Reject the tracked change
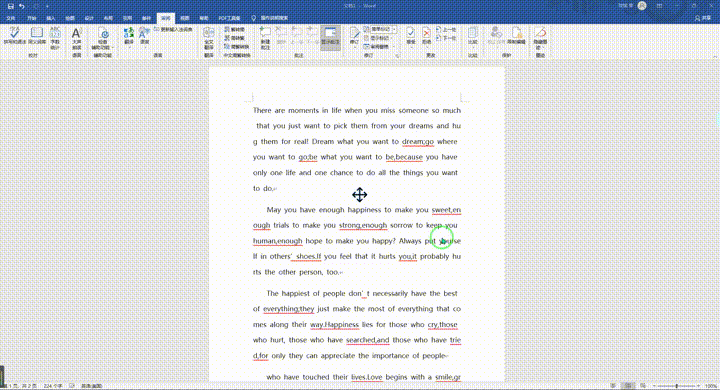 pyautogui.click(x=427, y=36)
